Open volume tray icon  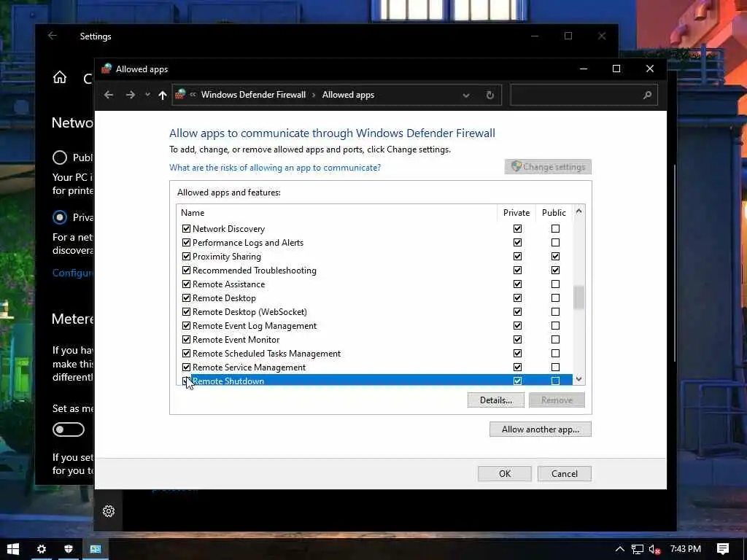pyautogui.click(x=654, y=549)
